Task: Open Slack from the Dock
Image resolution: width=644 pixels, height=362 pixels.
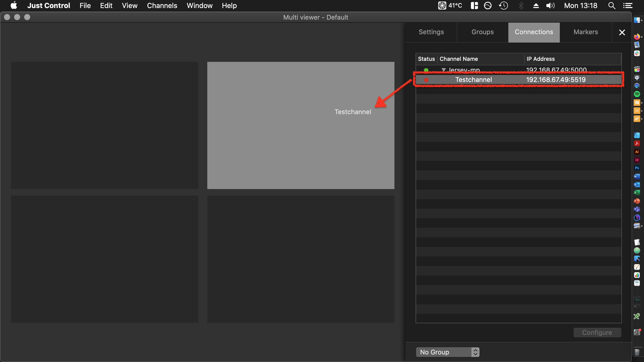Action: pos(637,53)
